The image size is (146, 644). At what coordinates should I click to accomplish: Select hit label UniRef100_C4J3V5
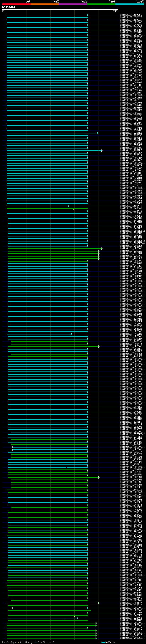(131, 25)
